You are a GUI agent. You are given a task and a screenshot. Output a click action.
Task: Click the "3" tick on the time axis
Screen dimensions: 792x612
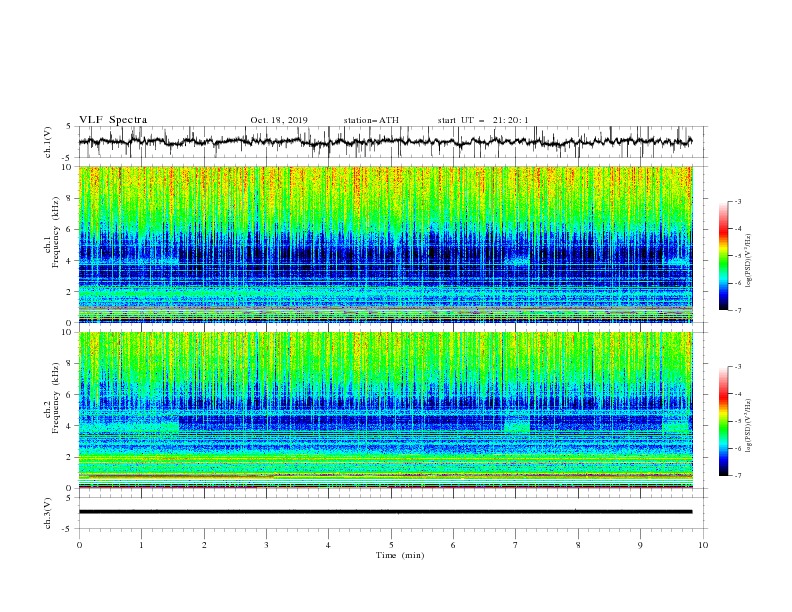(266, 545)
